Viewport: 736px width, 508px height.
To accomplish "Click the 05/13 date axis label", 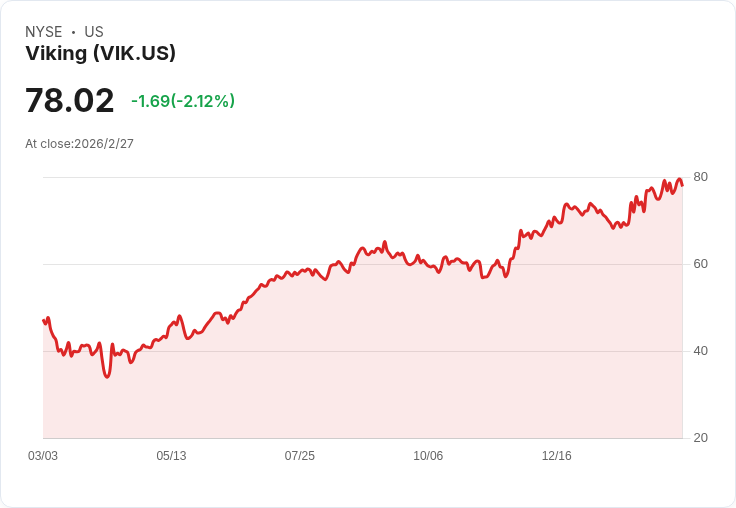I will (x=171, y=455).
